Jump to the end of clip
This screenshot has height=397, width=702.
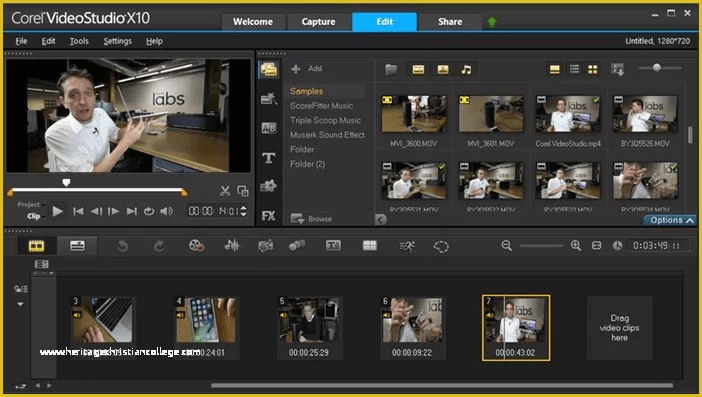(132, 211)
